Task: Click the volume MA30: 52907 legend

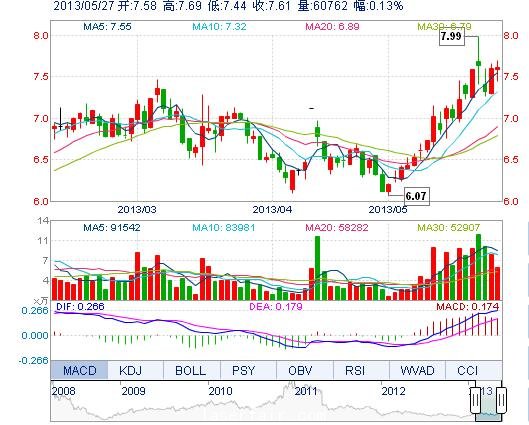Action: [449, 228]
